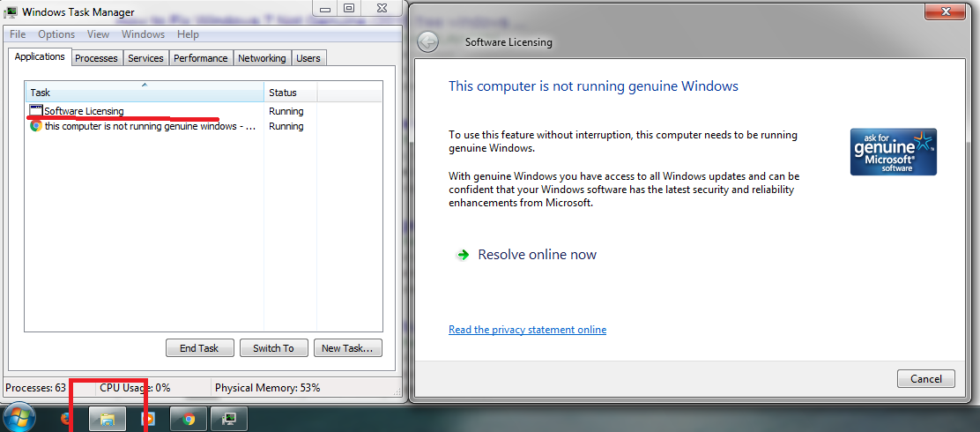Select the Software Licensing task row
980x432 pixels.
click(203, 111)
